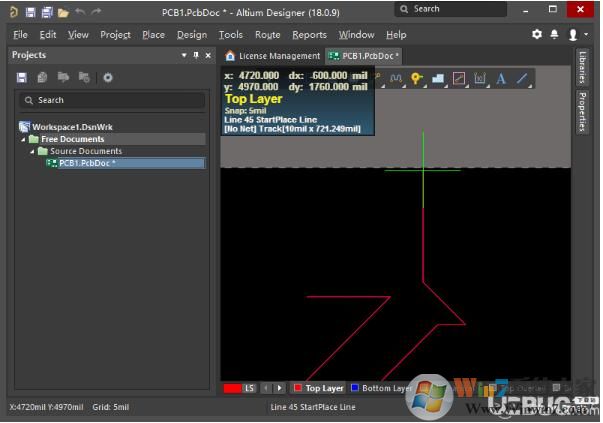Image resolution: width=603 pixels, height=423 pixels.
Task: Select the place polygon pour tool
Action: (438, 79)
